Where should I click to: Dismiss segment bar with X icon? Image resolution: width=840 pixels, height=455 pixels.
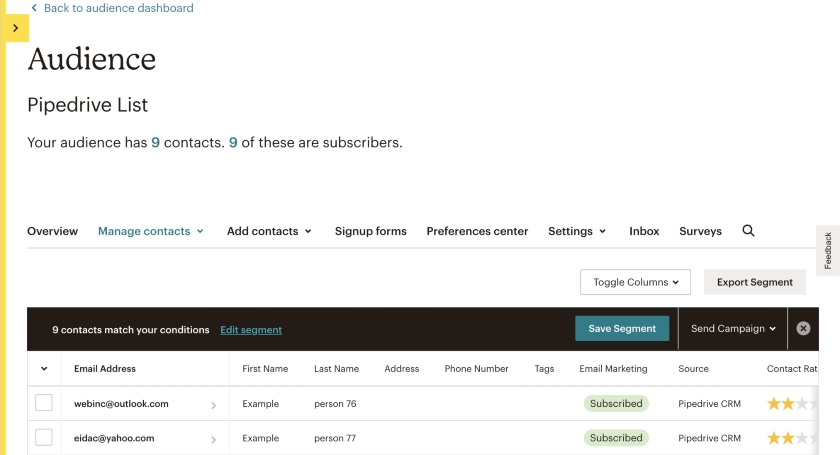tap(803, 329)
